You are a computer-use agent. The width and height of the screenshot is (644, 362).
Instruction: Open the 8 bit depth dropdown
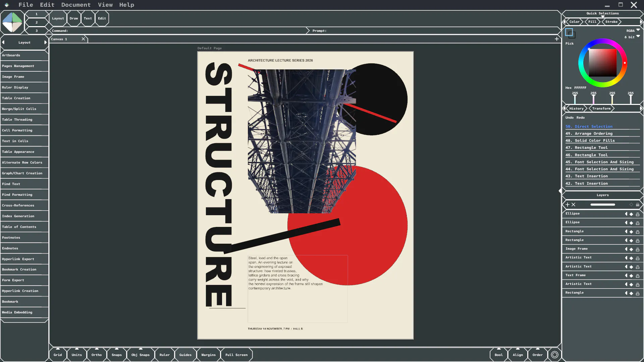pos(638,36)
